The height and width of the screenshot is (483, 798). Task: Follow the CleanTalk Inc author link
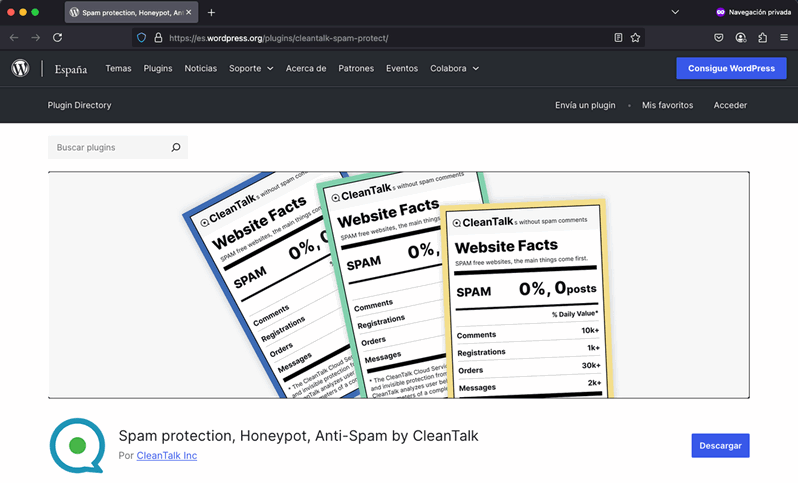[x=166, y=456]
